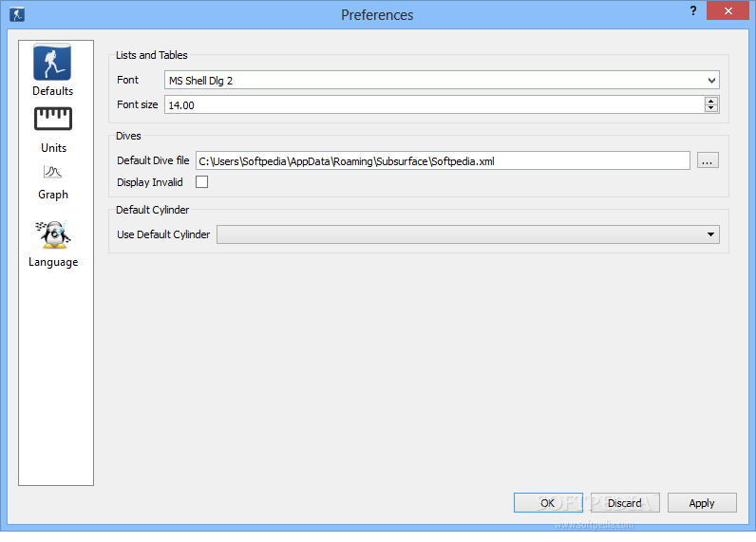Open the Use Default Cylinder dropdown

pos(710,234)
